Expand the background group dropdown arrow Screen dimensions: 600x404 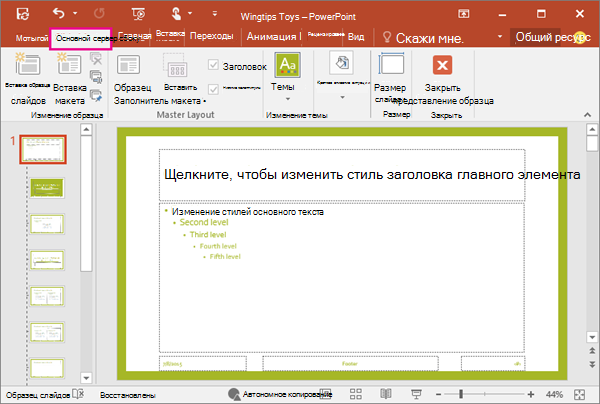[342, 98]
